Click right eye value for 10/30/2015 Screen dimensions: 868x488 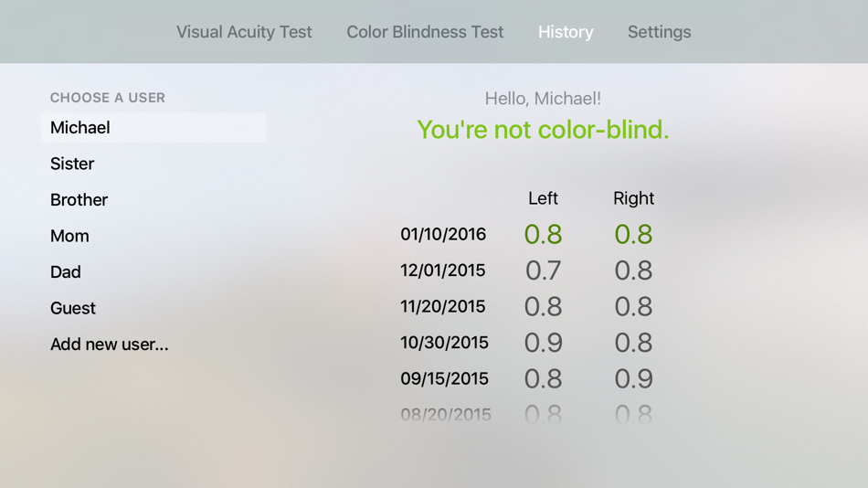click(x=633, y=343)
